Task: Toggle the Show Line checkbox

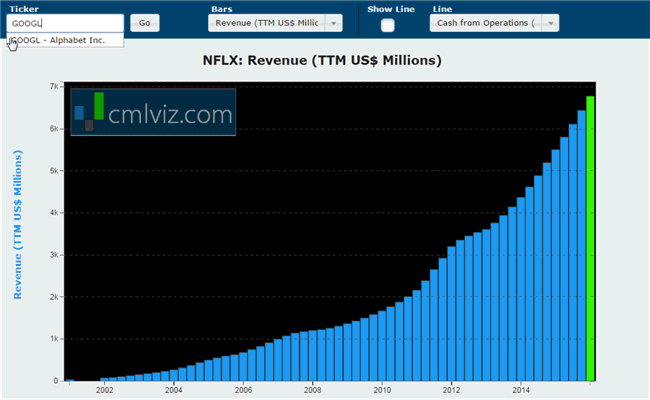Action: (x=388, y=25)
